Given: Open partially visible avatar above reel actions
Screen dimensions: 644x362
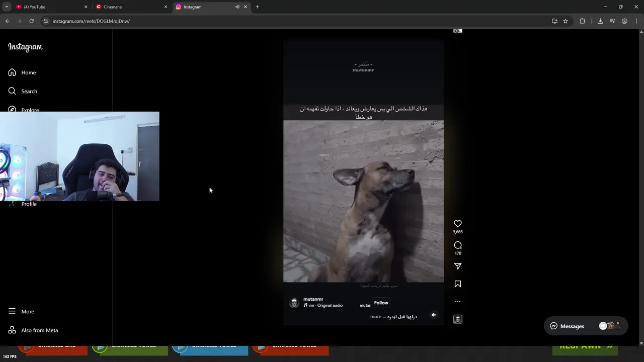Looking at the screenshot, I should (x=457, y=31).
